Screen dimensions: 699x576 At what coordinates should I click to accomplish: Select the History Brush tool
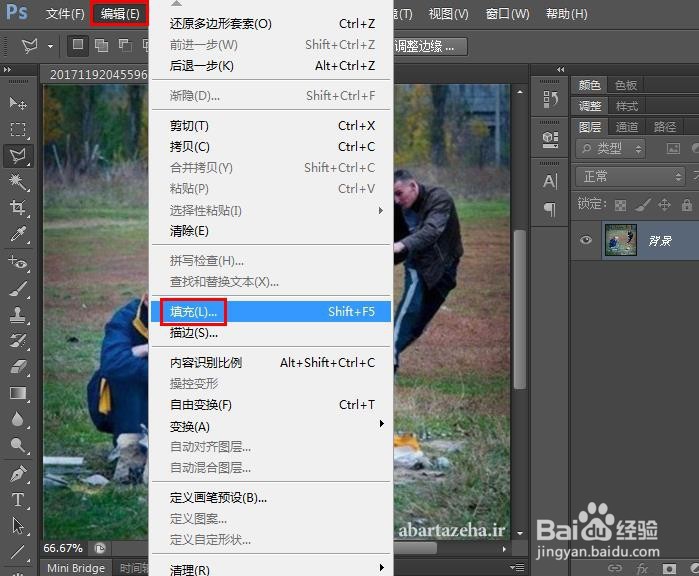click(x=18, y=341)
